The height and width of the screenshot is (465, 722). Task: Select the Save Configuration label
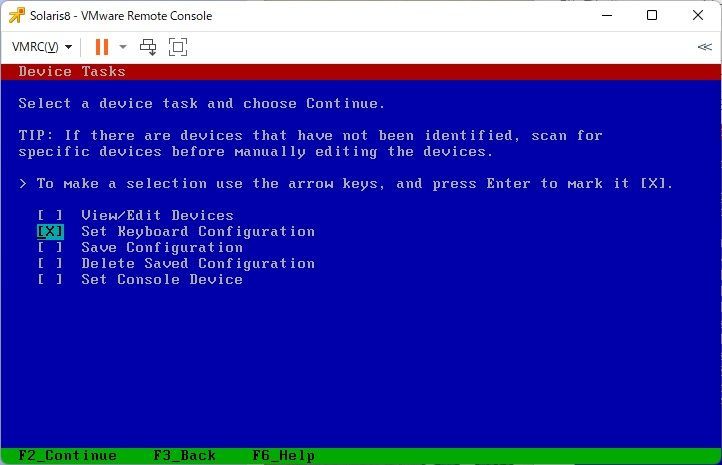(x=162, y=247)
